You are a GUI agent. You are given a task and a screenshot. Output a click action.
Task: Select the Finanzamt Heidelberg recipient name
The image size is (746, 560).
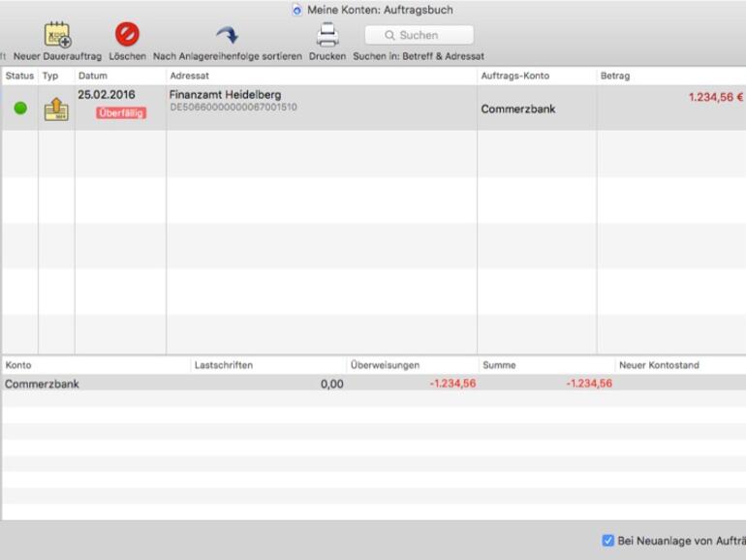pyautogui.click(x=225, y=95)
